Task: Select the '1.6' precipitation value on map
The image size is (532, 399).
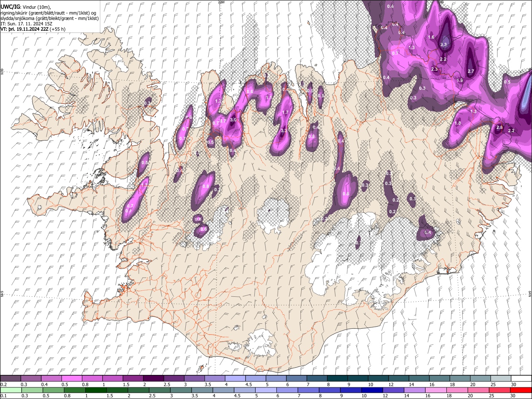Action: [431, 37]
